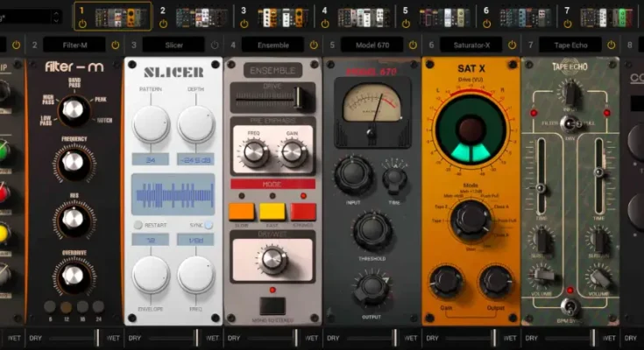Open the Slicer Depth value field
The height and width of the screenshot is (350, 644).
196,158
